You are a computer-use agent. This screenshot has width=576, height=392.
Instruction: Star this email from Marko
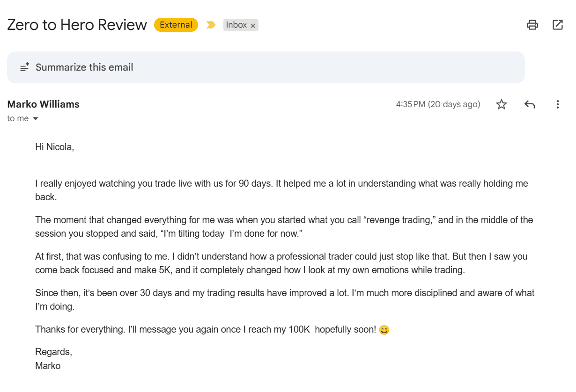[502, 104]
